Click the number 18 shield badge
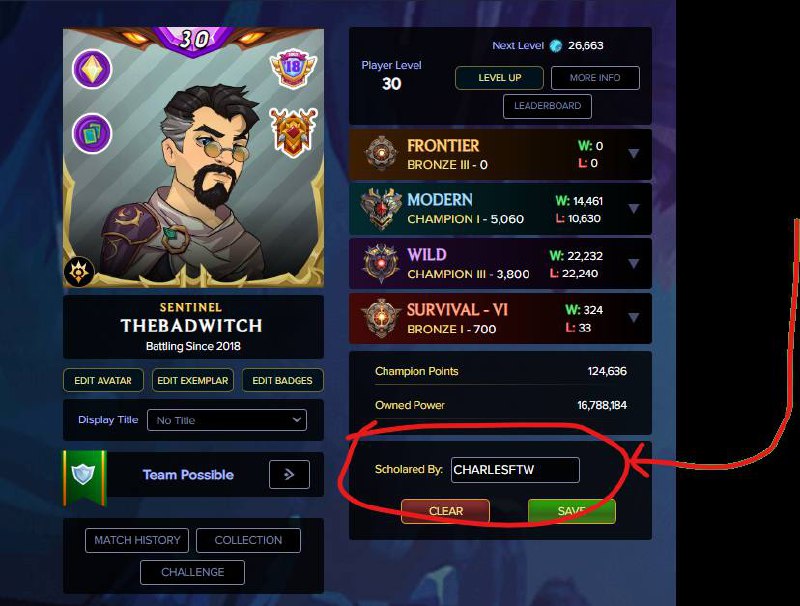800x606 pixels. pyautogui.click(x=293, y=68)
